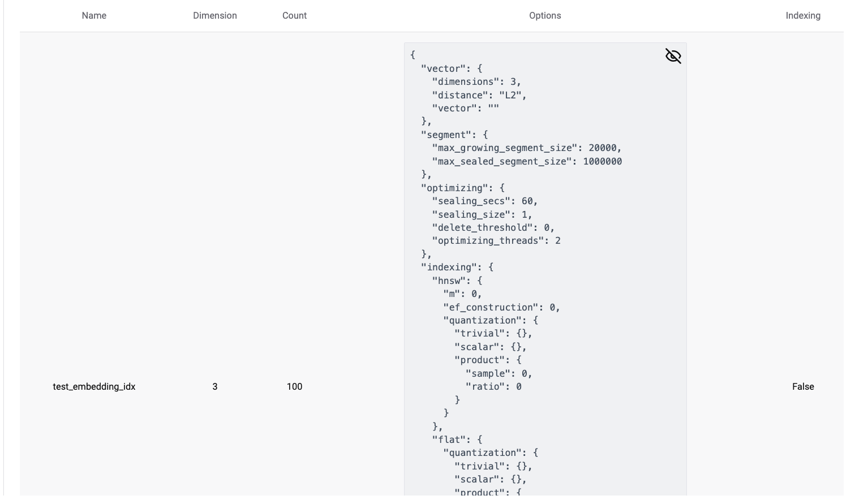This screenshot has height=504, width=855.
Task: Click the Options column header
Action: tap(544, 16)
